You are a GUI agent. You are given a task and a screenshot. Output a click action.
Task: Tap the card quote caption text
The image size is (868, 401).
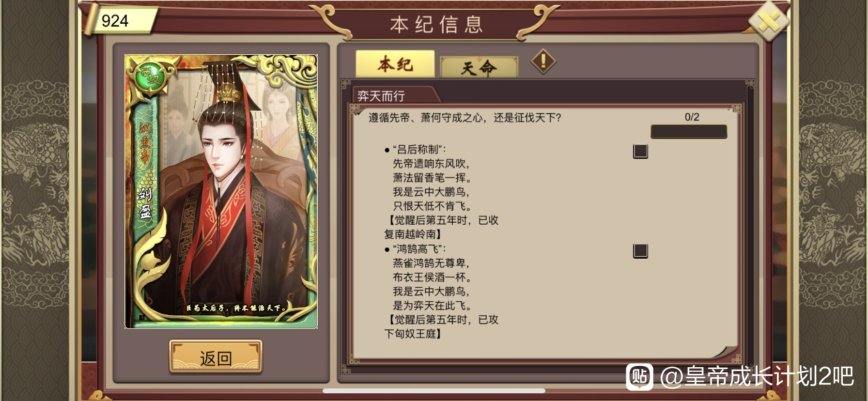click(236, 308)
